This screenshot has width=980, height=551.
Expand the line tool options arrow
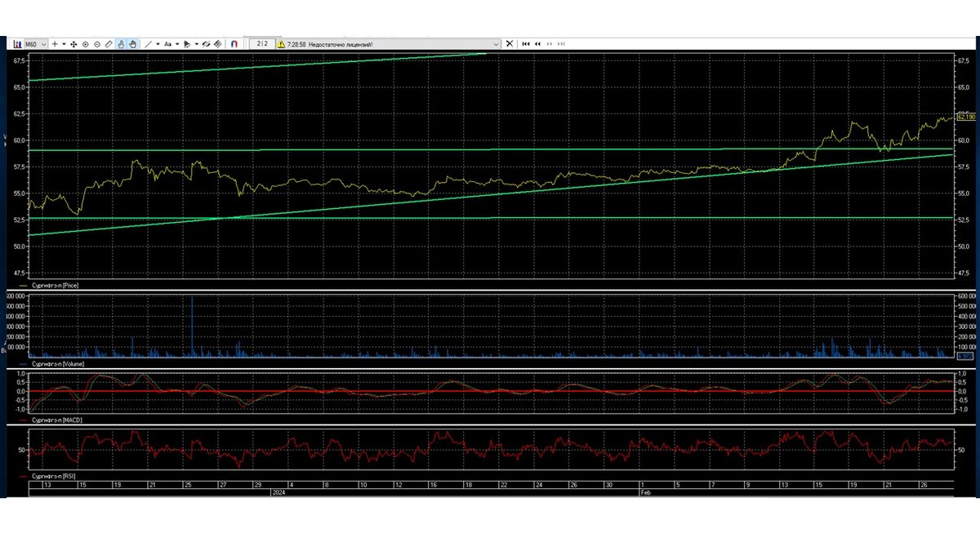pos(158,44)
